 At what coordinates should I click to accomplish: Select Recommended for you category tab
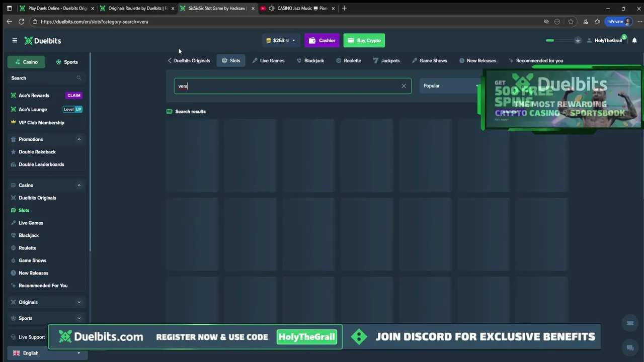click(536, 61)
